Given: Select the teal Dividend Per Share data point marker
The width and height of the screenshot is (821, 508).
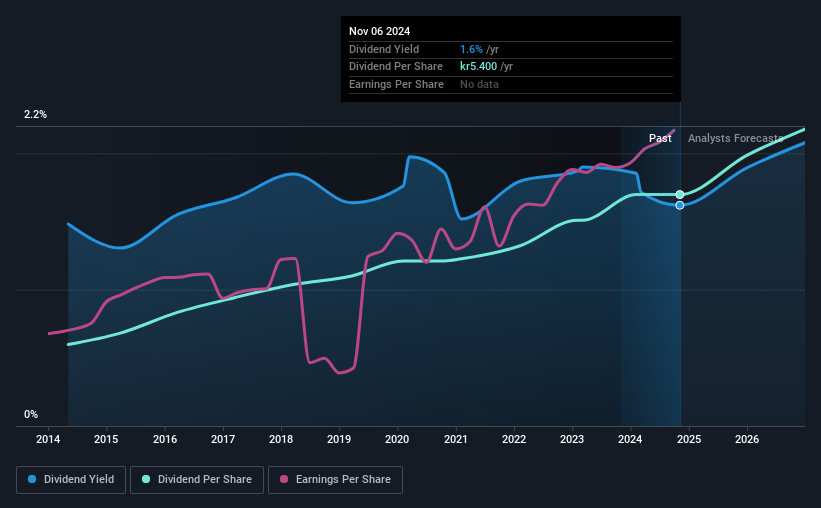Looking at the screenshot, I should point(680,195).
